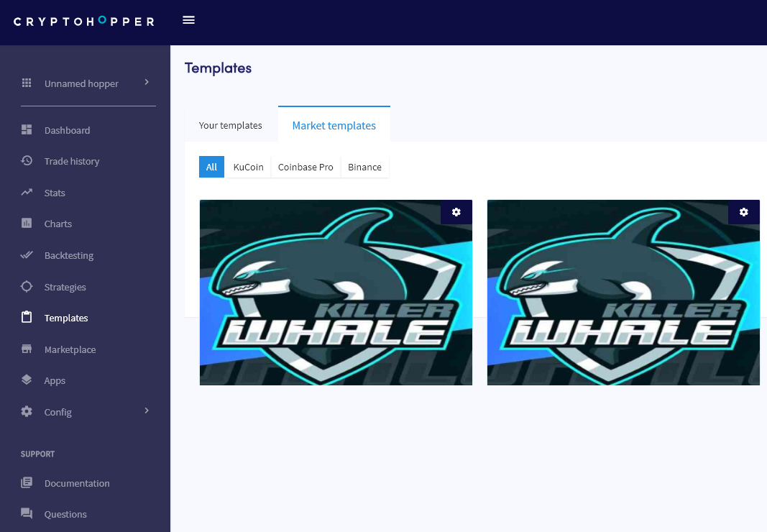Open the Marketplace store icon
Screen dimensions: 767x532
27,349
